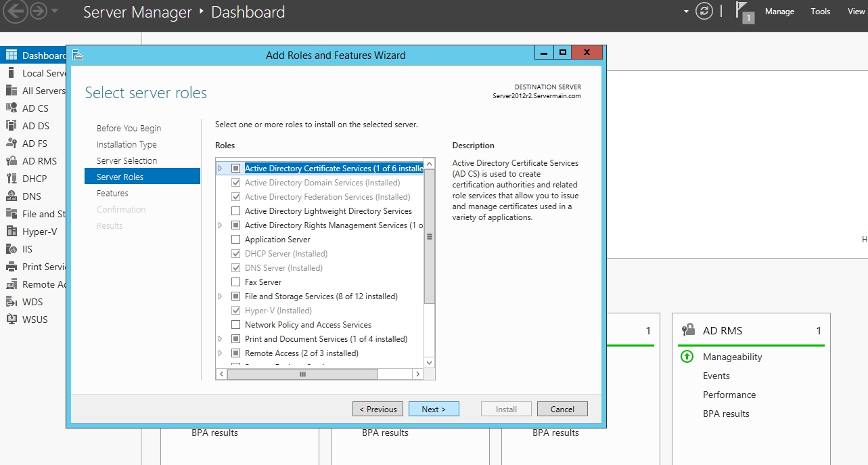Click the roles list vertical scrollbar thumb

[430, 237]
